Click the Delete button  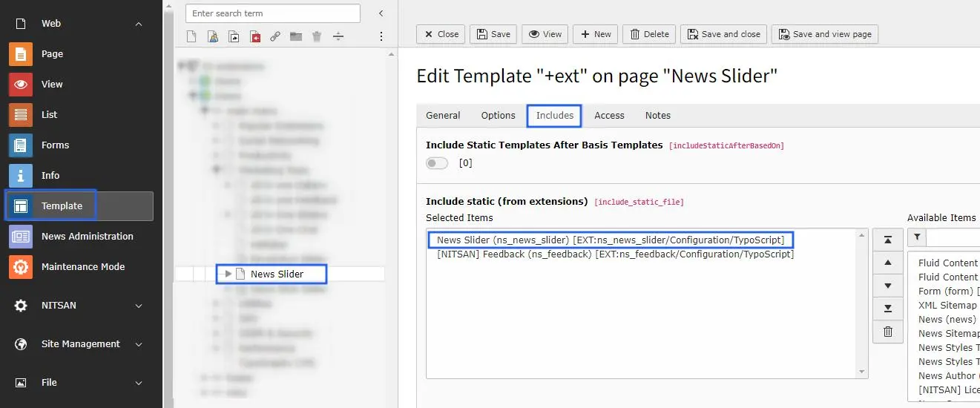click(649, 34)
